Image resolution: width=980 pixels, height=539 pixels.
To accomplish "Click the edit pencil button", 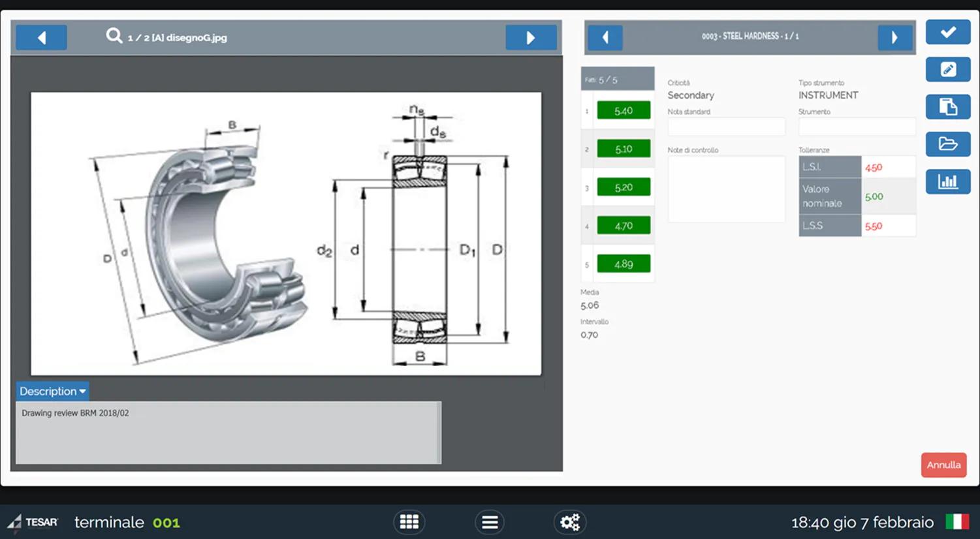I will [948, 69].
